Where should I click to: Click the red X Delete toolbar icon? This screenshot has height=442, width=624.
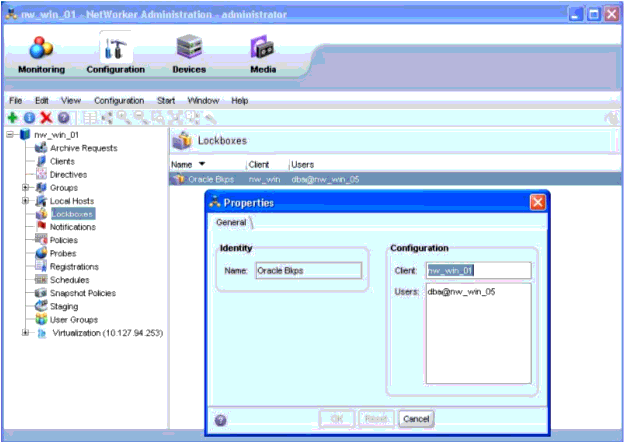tap(47, 117)
